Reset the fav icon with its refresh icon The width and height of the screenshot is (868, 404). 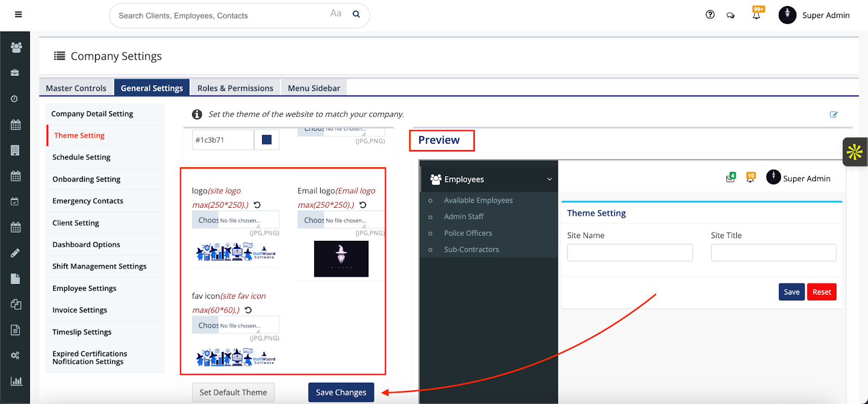tap(248, 310)
